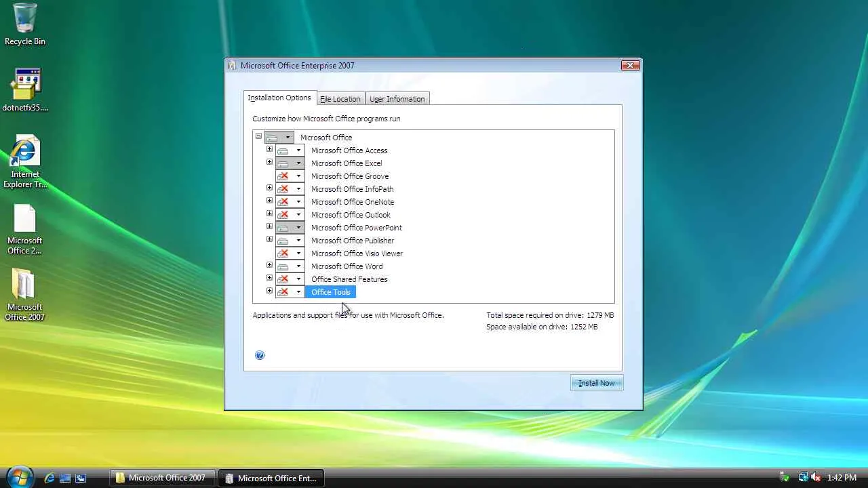This screenshot has height=488, width=868.
Task: Select the Microsoft Office OneNote tree label
Action: pyautogui.click(x=353, y=202)
